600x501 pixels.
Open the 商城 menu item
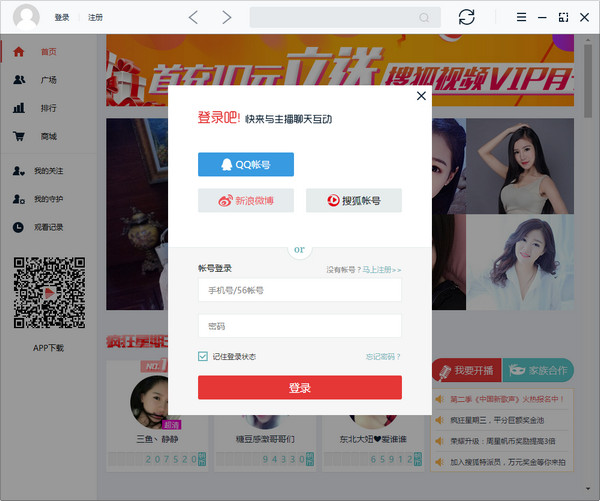(49, 137)
